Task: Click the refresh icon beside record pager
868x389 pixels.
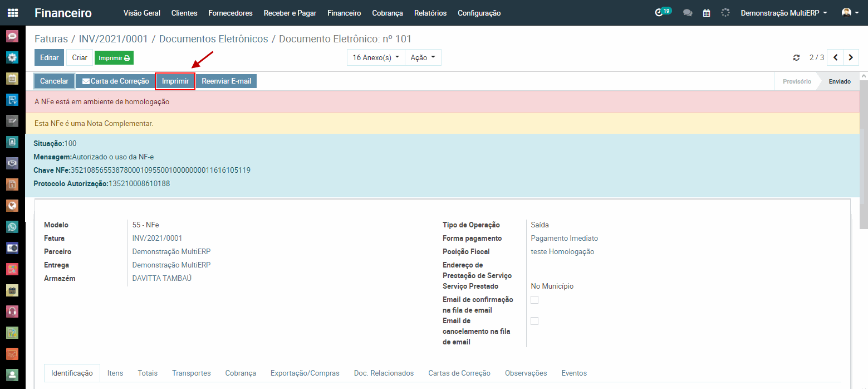Action: coord(796,58)
